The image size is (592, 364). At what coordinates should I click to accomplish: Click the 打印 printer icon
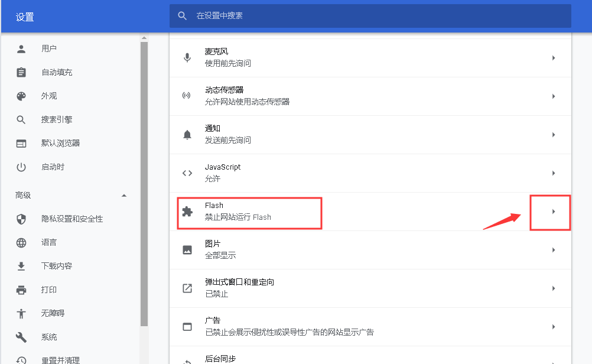[21, 290]
